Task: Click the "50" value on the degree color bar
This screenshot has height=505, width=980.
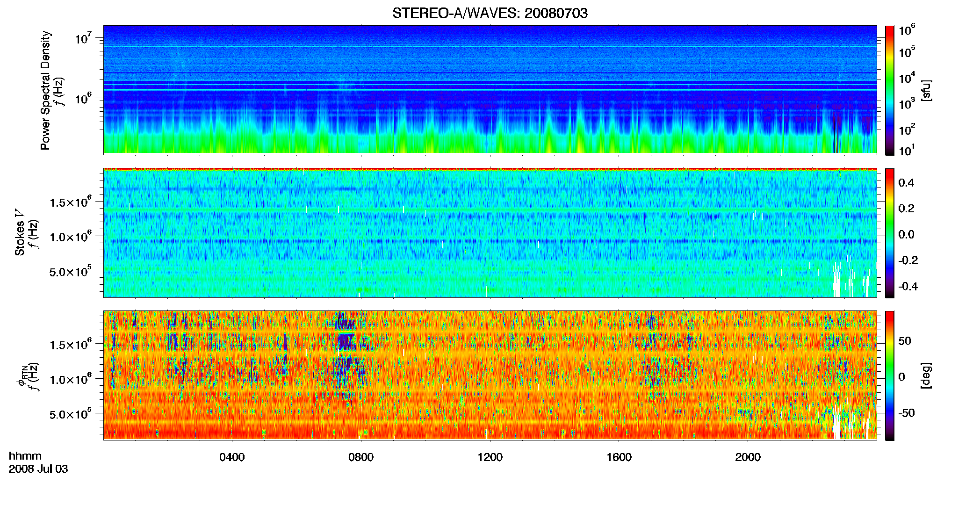Action: [905, 340]
